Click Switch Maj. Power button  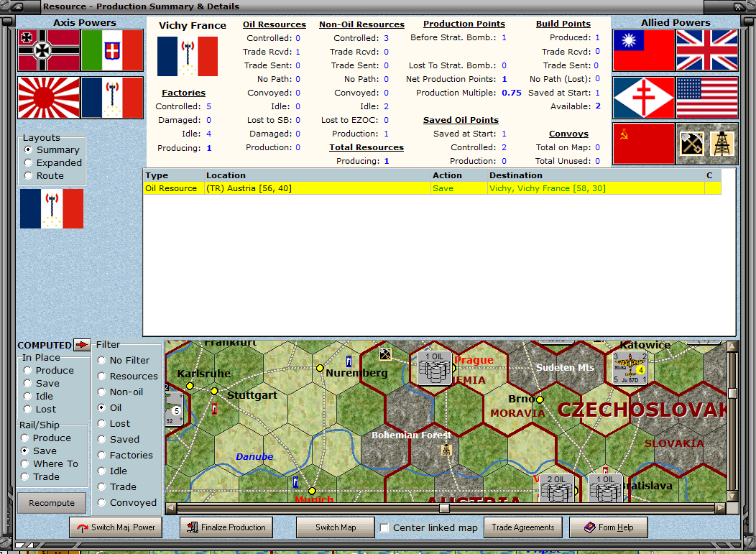[x=116, y=527]
